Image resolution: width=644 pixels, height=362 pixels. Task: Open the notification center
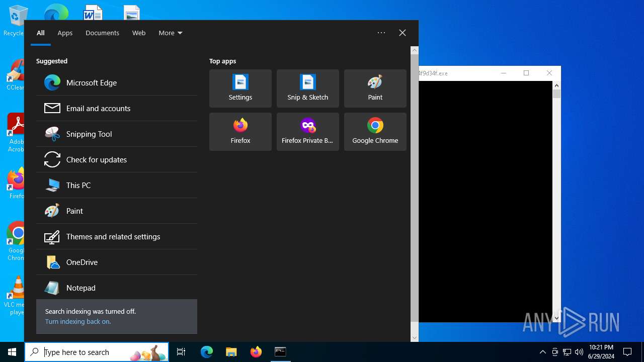(627, 352)
